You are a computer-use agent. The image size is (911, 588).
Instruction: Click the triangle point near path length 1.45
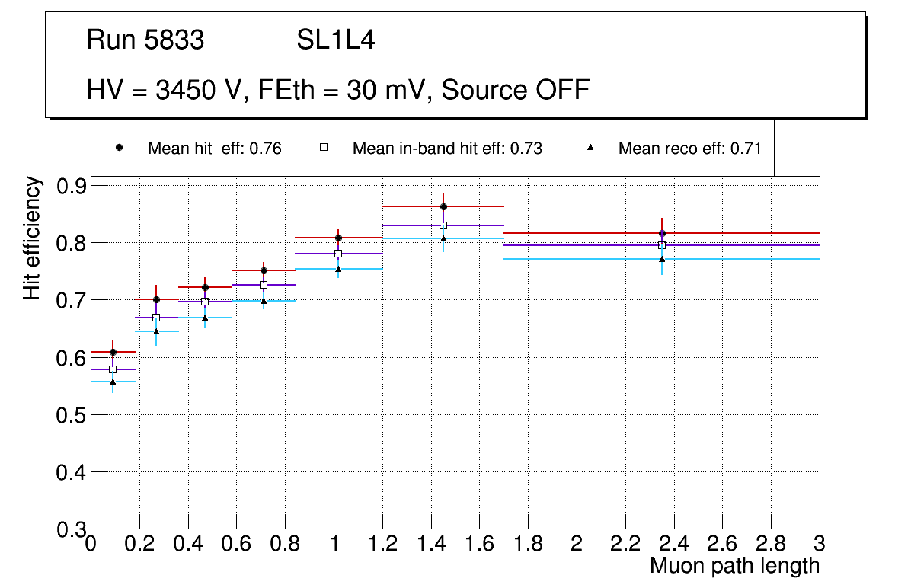coord(443,238)
